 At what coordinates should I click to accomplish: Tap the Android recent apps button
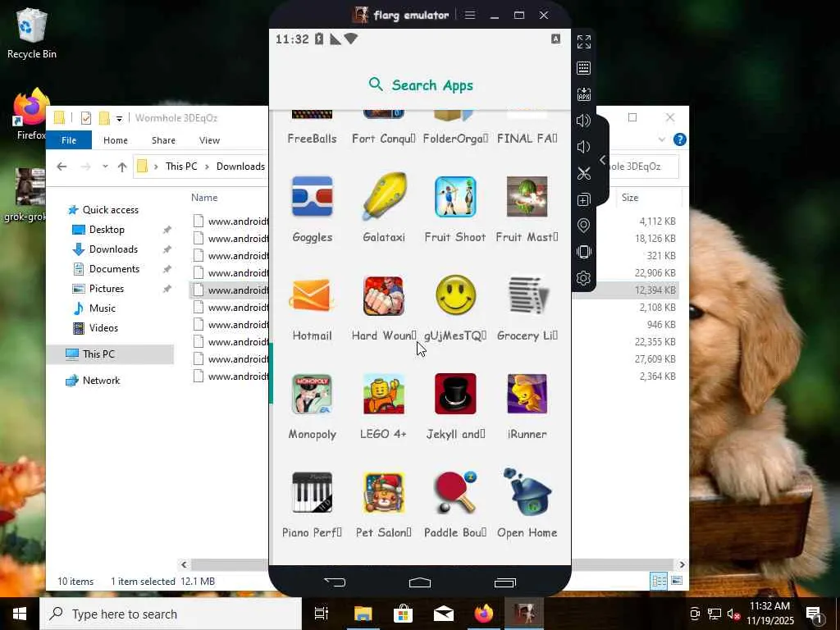coord(505,582)
